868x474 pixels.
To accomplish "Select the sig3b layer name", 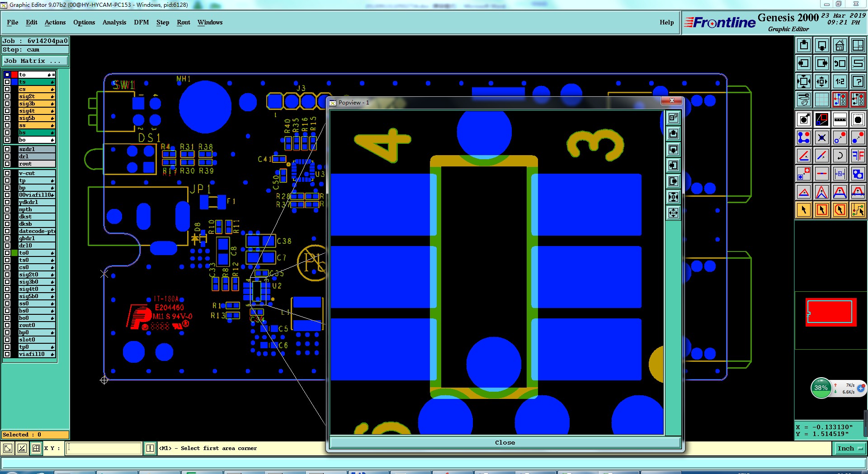I will 37,104.
